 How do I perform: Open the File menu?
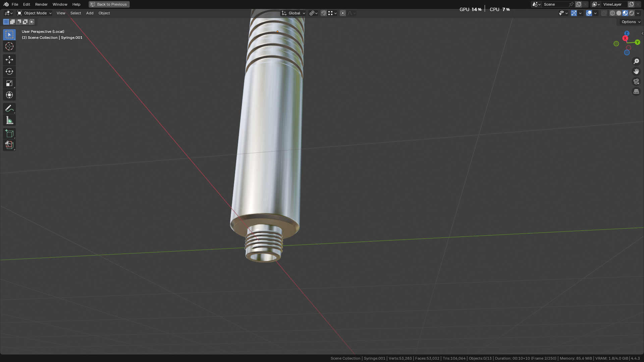pyautogui.click(x=15, y=4)
